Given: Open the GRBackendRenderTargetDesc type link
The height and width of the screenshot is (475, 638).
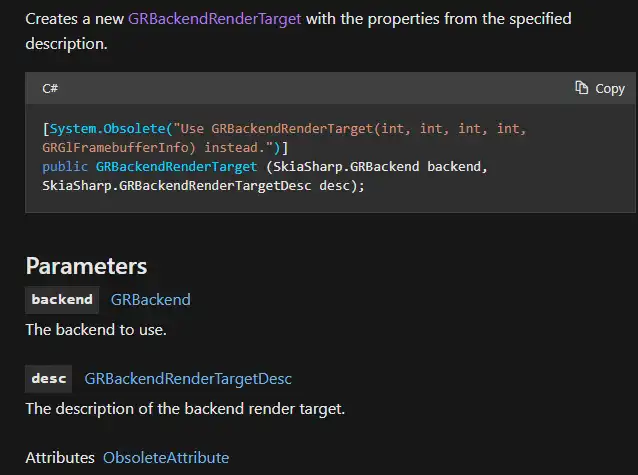Looking at the screenshot, I should pos(188,379).
